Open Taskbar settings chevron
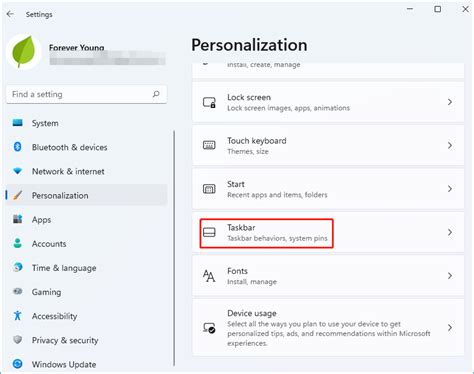This screenshot has width=474, height=374. [450, 232]
